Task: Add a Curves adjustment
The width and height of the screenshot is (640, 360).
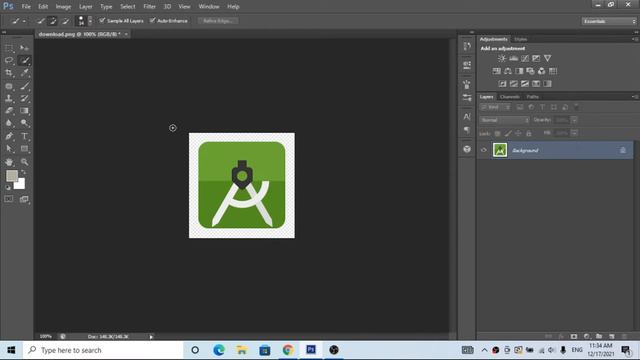Action: [x=525, y=58]
